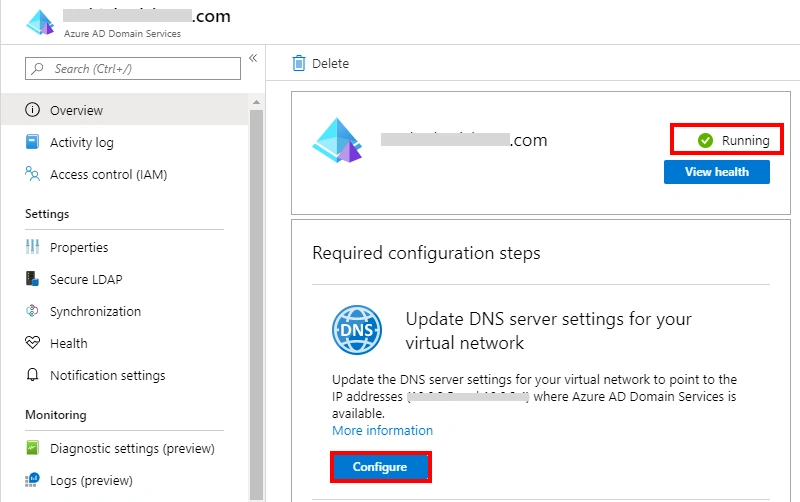Follow the More information link
This screenshot has height=502, width=800.
click(x=382, y=430)
